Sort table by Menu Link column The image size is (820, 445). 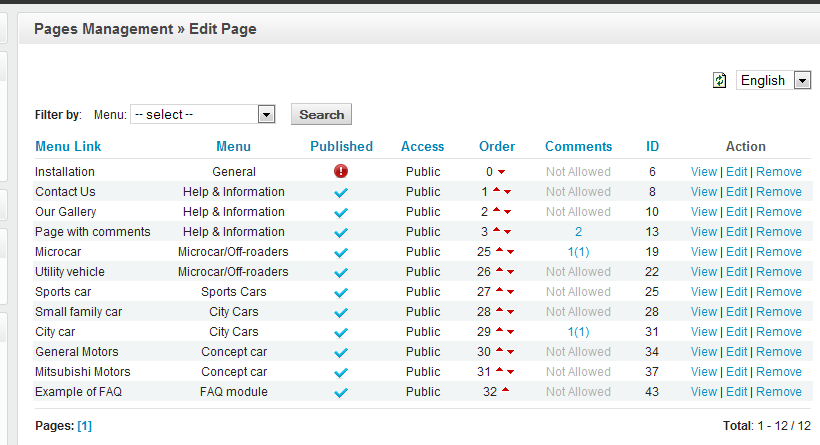[x=68, y=146]
